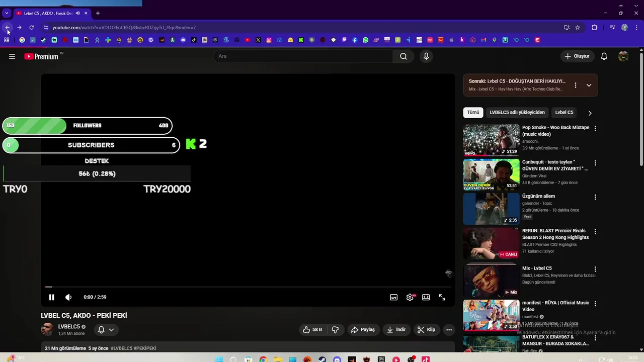Screen dimensions: 644x362
Task: Enter fullscreen video mode
Action: 442,297
